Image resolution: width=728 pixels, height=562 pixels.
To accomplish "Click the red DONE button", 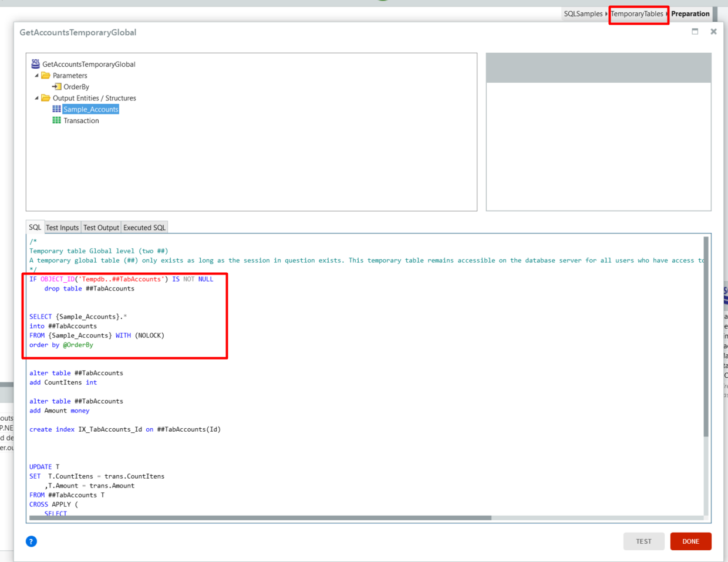I will tap(690, 541).
